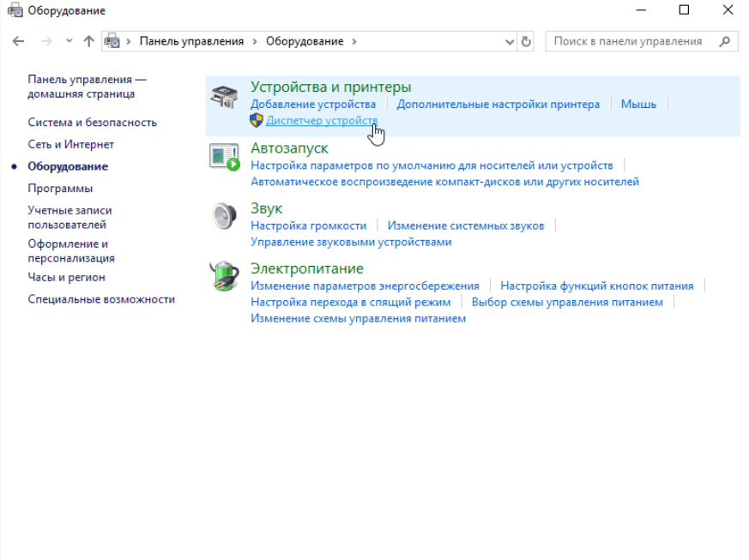Open Звук heading
Screen dimensions: 749x560
tap(267, 208)
